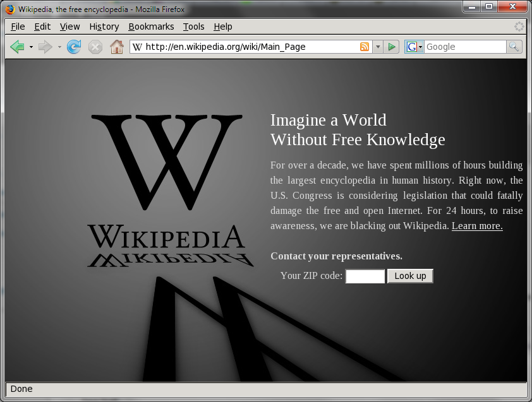Click the search magnifier icon
532x402 pixels.
tap(514, 47)
